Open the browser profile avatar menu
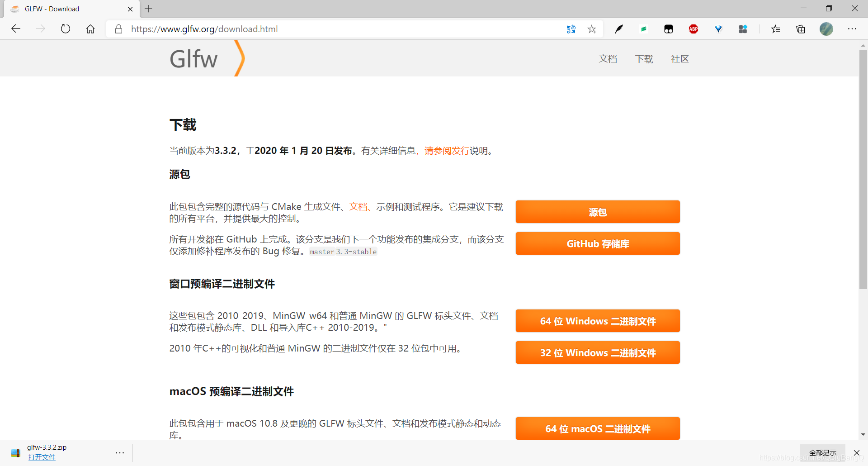The width and height of the screenshot is (868, 466). click(826, 29)
